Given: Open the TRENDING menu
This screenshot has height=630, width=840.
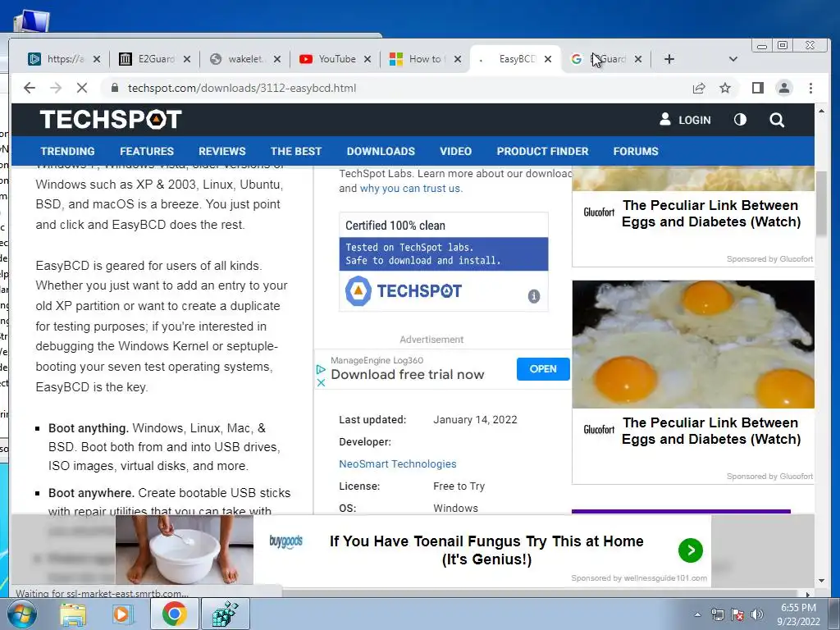Looking at the screenshot, I should click(x=67, y=151).
